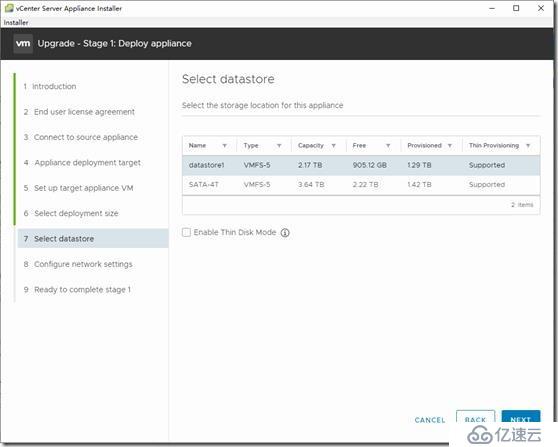Click the vCenter installer title bar icon
This screenshot has width=558, height=447.
[x=9, y=8]
